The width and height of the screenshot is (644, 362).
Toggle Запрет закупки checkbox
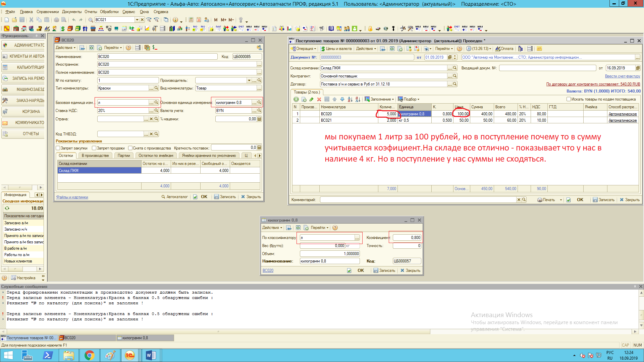point(58,148)
